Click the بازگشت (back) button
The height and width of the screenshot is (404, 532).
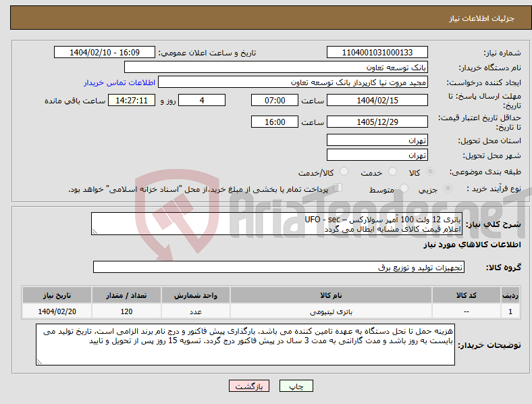[x=249, y=386]
